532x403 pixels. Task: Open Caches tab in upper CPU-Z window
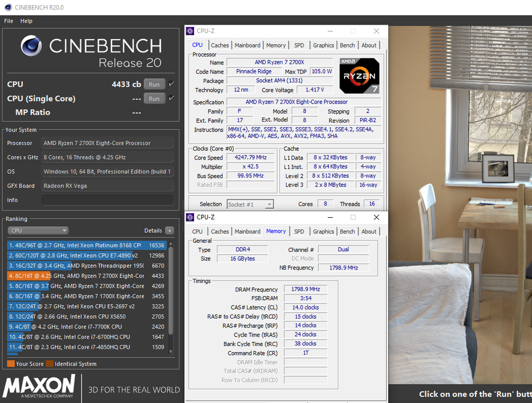tap(220, 45)
